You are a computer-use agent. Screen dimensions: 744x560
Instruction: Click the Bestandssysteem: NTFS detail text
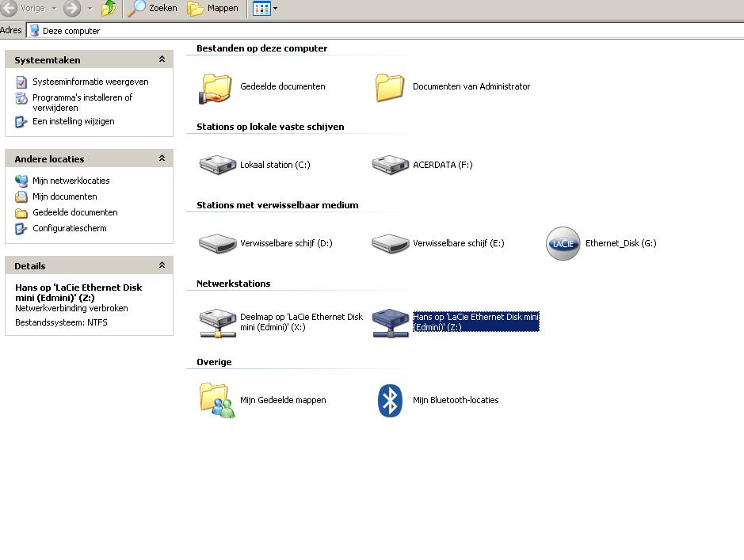[x=61, y=322]
